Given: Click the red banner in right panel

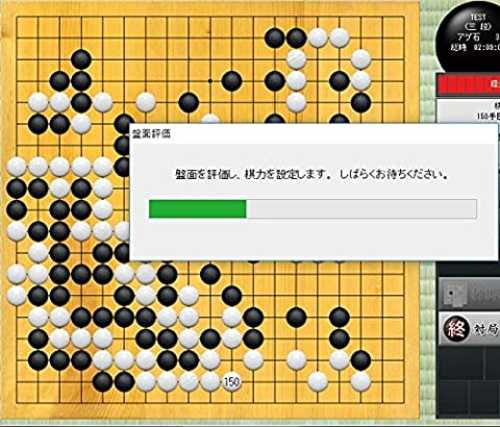Looking at the screenshot, I should click(x=468, y=85).
